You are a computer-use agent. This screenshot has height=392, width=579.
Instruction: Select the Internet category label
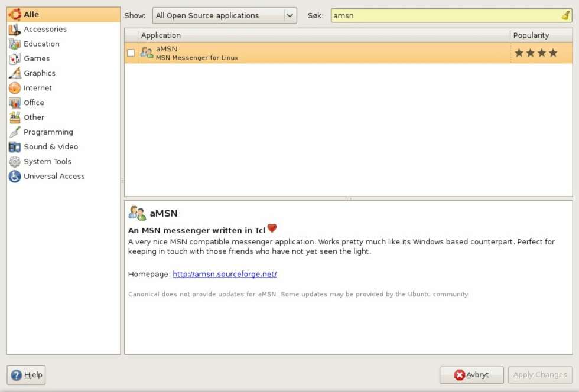(x=38, y=88)
